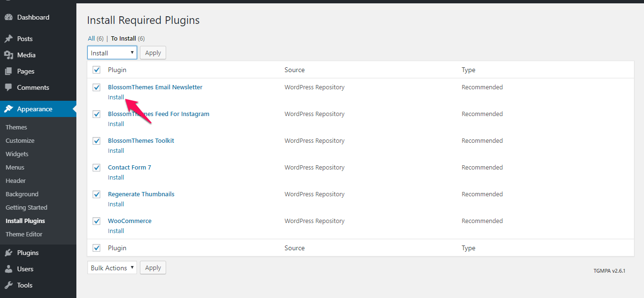Screen dimensions: 644x298
Task: Toggle select-all checkbox in table header
Action: click(96, 70)
